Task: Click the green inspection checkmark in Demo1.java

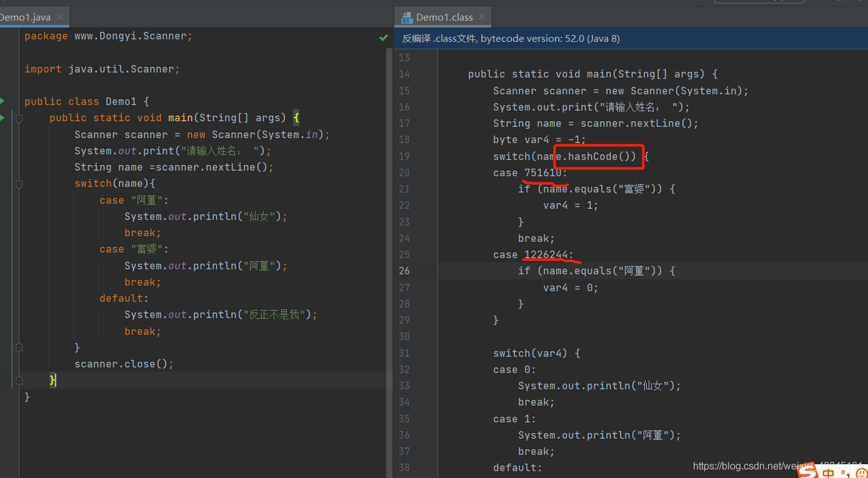Action: point(383,38)
